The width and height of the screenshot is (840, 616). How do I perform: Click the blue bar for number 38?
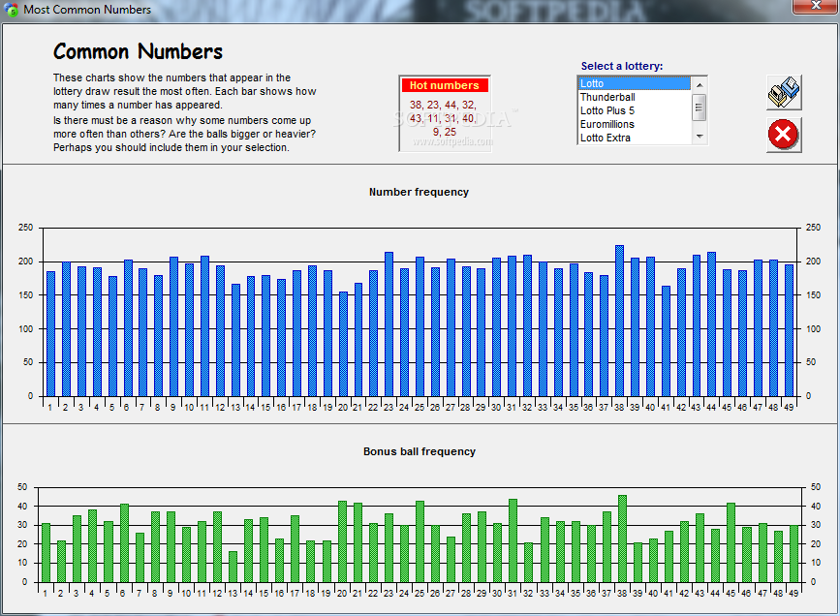pos(619,321)
